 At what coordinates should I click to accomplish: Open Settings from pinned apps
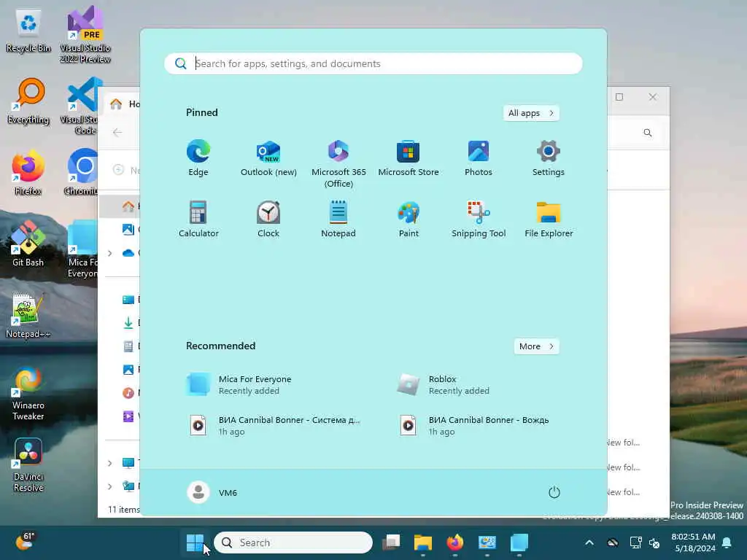click(x=549, y=158)
